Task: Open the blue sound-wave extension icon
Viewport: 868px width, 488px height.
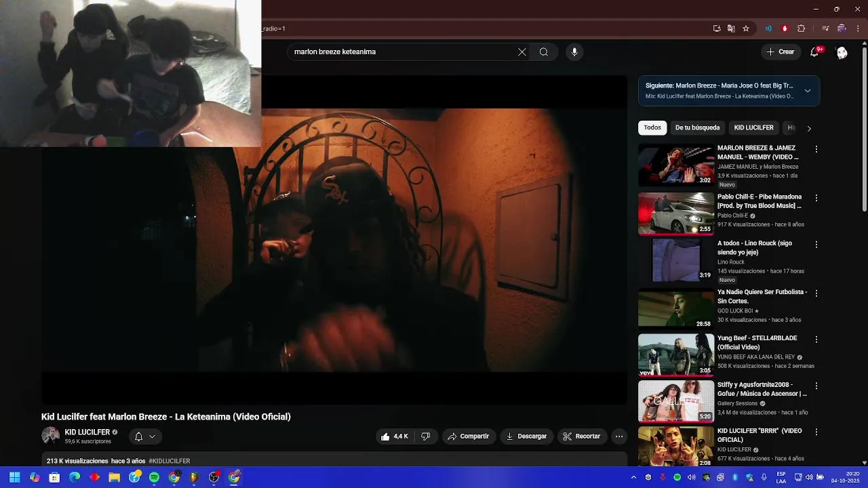Action: (768, 28)
